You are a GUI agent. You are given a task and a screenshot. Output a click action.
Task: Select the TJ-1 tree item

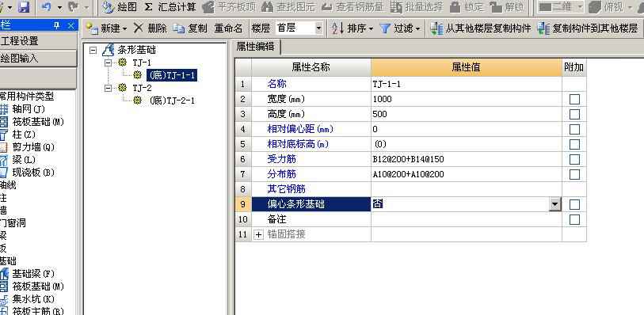(x=142, y=63)
